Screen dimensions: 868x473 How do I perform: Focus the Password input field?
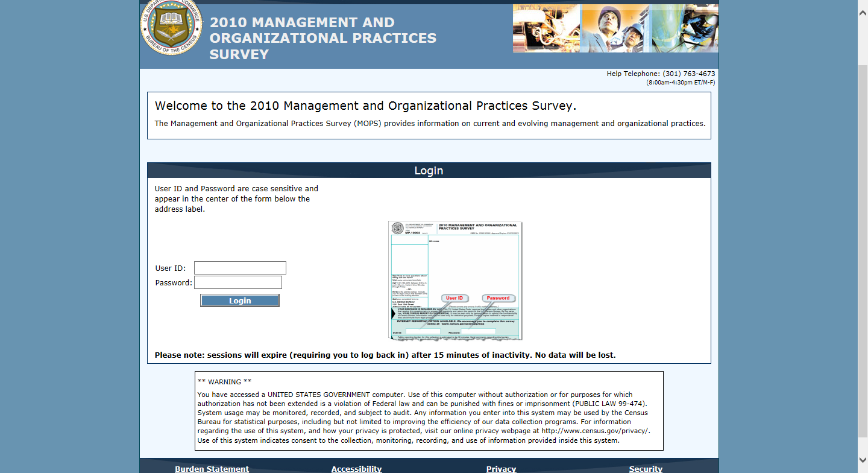pyautogui.click(x=238, y=282)
